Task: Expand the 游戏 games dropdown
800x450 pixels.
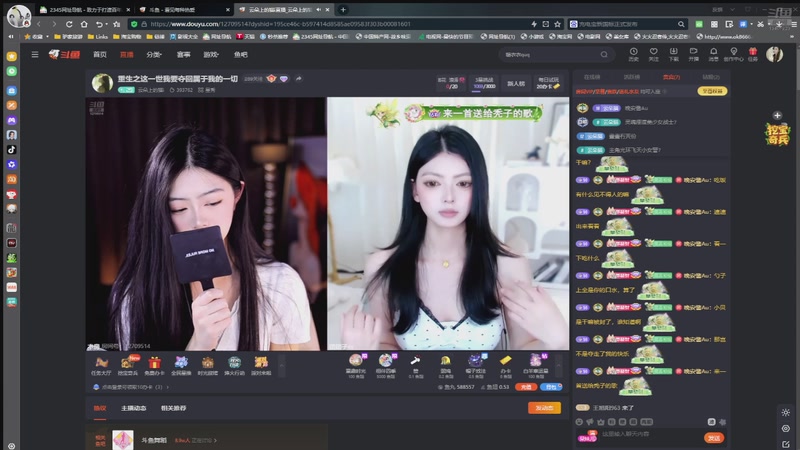Action: click(x=211, y=55)
